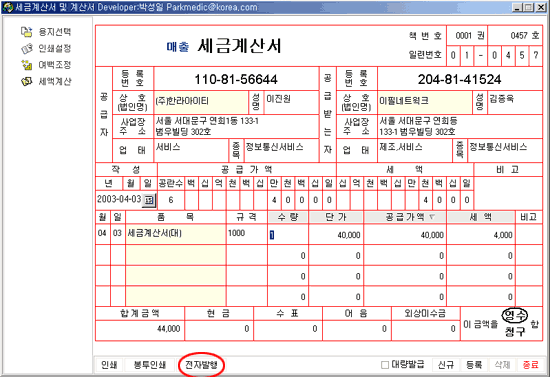Select the 세액계산 label in sidebar
The height and width of the screenshot is (377, 550).
pyautogui.click(x=55, y=81)
